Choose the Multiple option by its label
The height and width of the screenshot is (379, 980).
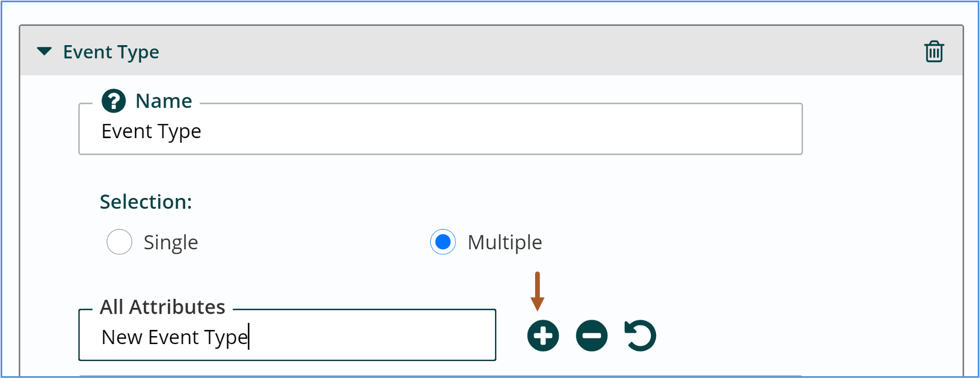tap(505, 243)
